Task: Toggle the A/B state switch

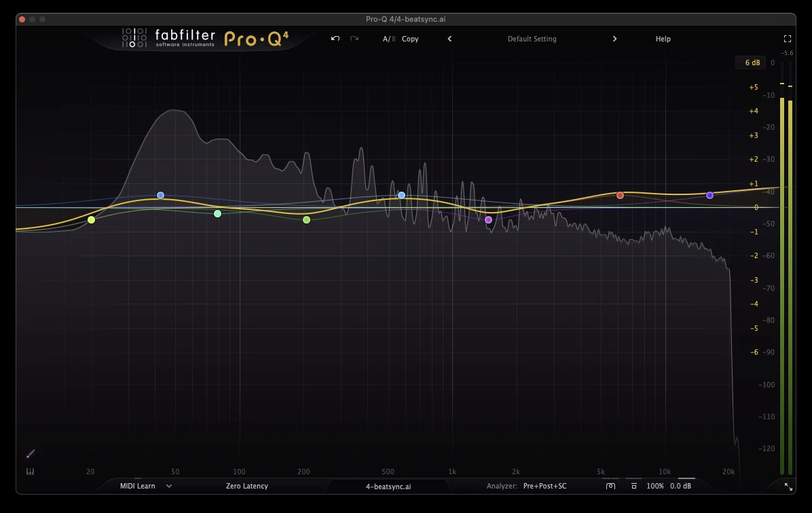Action: pyautogui.click(x=389, y=39)
